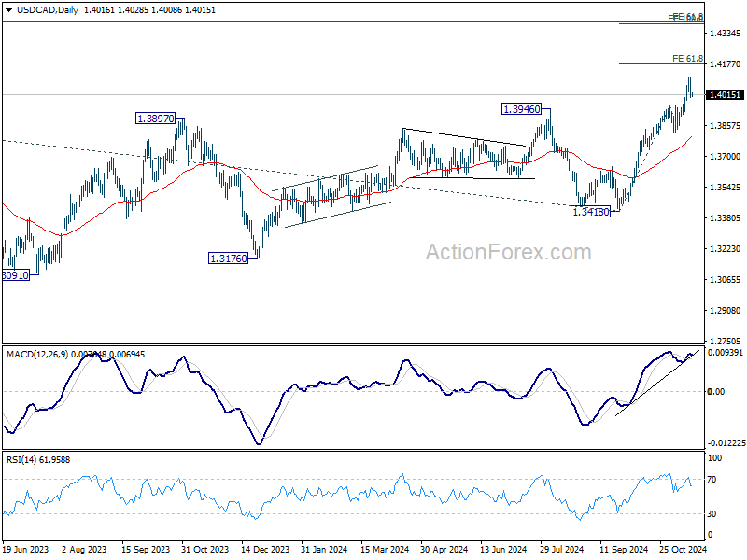
Task: Click the 29 Jul 2024 date label
Action: [562, 549]
